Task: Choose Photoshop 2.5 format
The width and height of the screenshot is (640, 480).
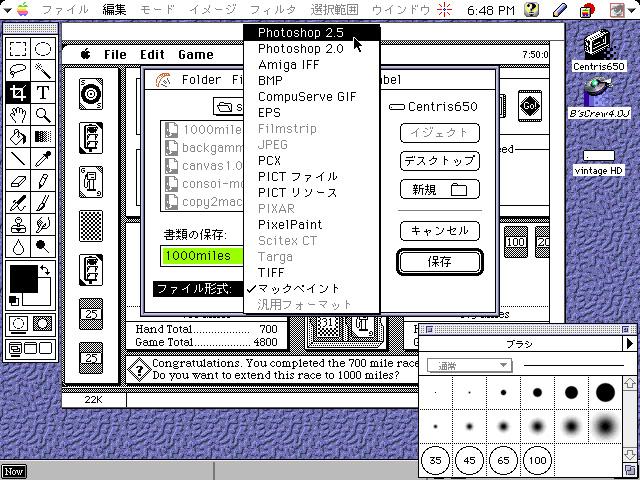Action: (312, 33)
